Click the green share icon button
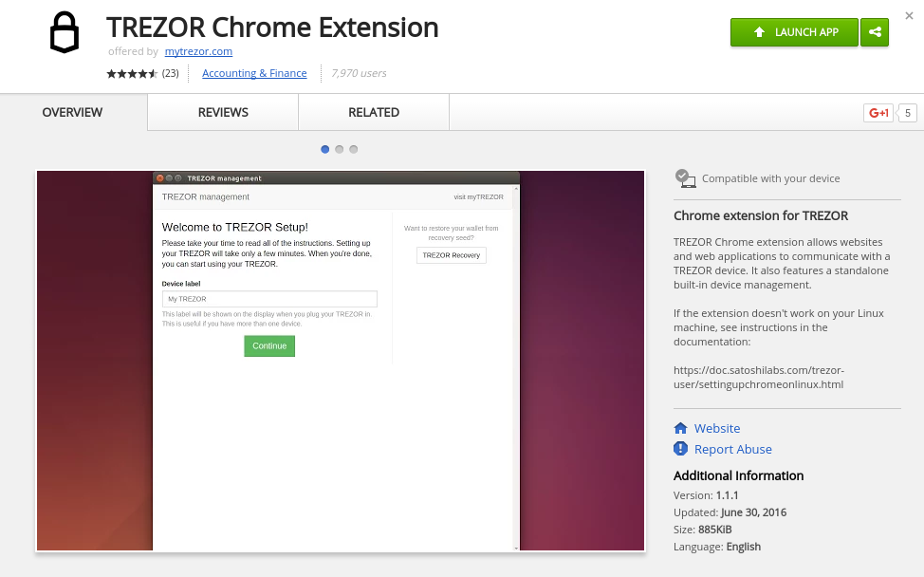924x577 pixels. click(874, 32)
